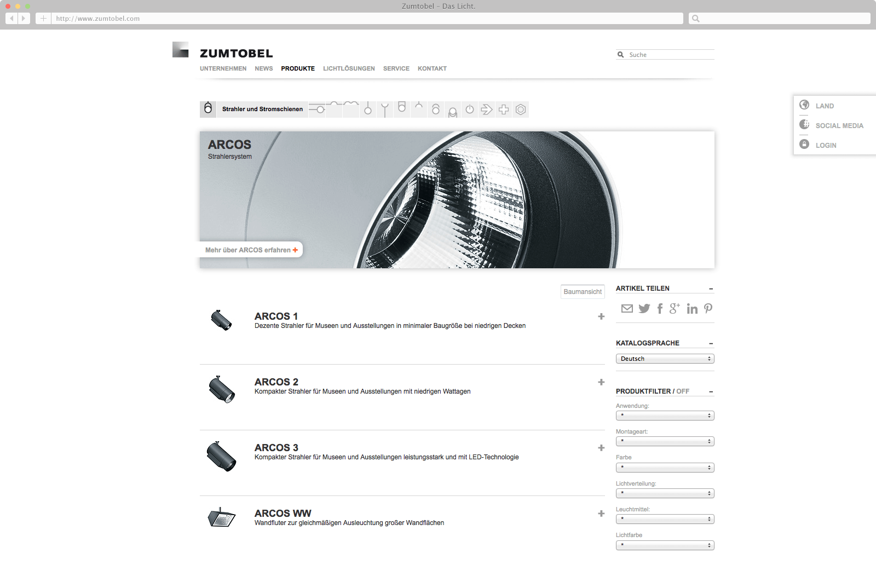876x588 pixels.
Task: Collapse the PRODUKTFILTER section
Action: tap(711, 391)
